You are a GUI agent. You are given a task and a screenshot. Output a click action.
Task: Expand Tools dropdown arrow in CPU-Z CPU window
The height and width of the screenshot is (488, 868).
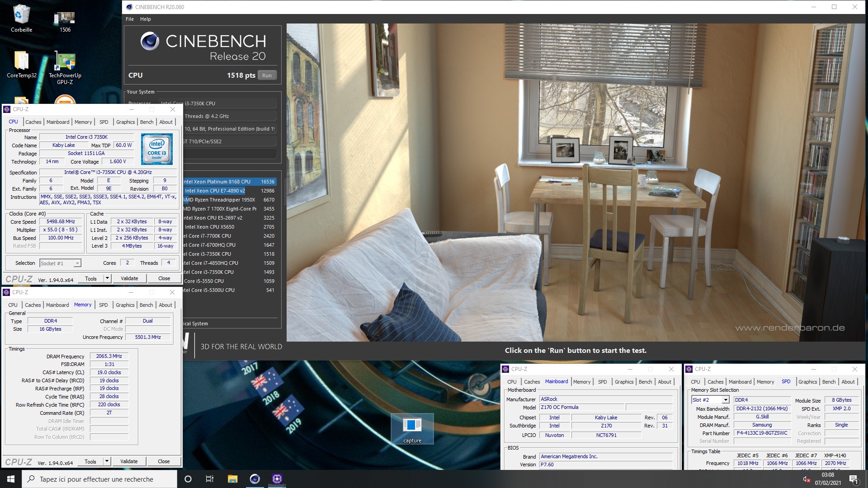[107, 278]
